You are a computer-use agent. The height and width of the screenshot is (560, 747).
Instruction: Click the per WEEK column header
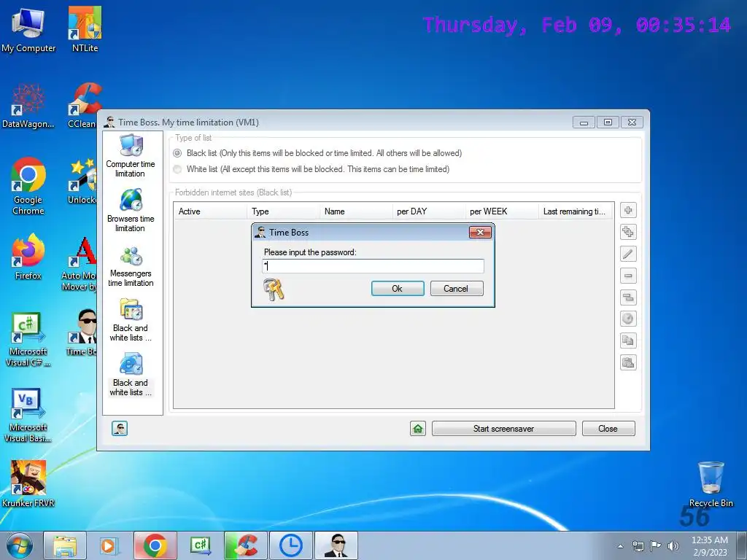pos(501,211)
